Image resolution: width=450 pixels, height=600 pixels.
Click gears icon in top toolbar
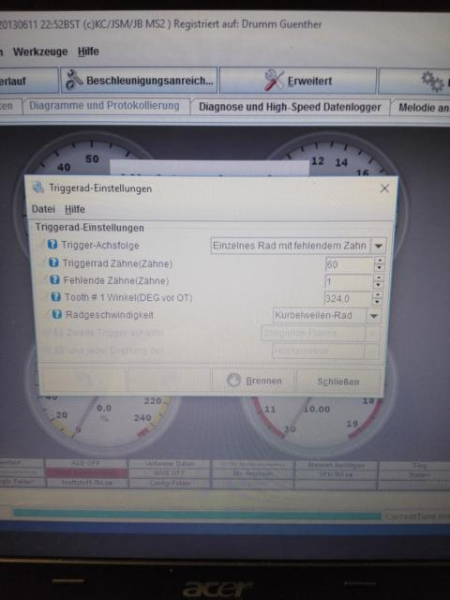click(432, 81)
